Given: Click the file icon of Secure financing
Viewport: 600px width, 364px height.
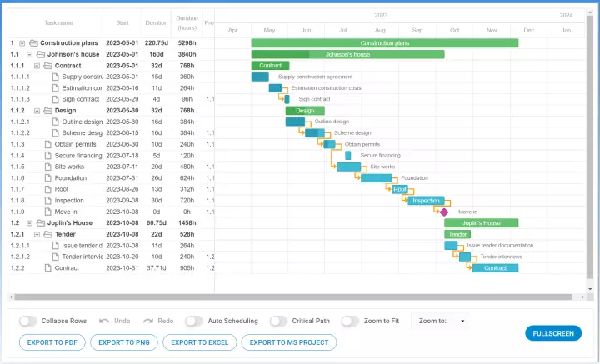Looking at the screenshot, I should 47,156.
